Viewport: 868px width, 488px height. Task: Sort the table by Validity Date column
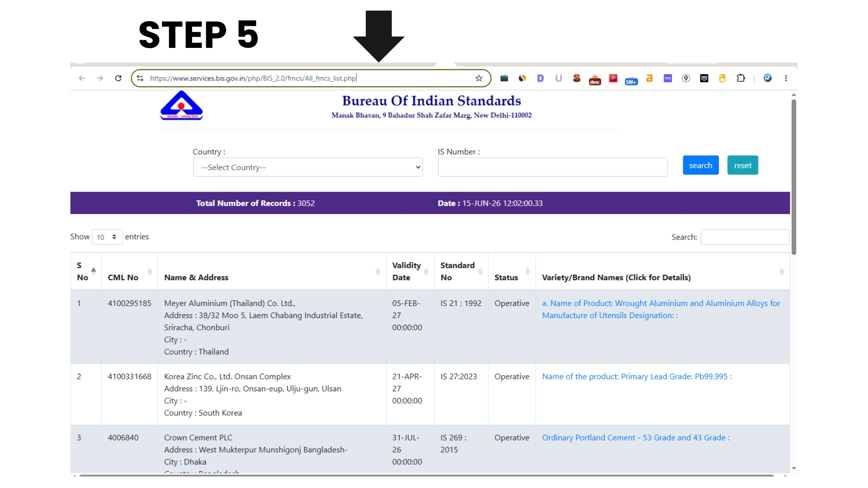[x=410, y=271]
